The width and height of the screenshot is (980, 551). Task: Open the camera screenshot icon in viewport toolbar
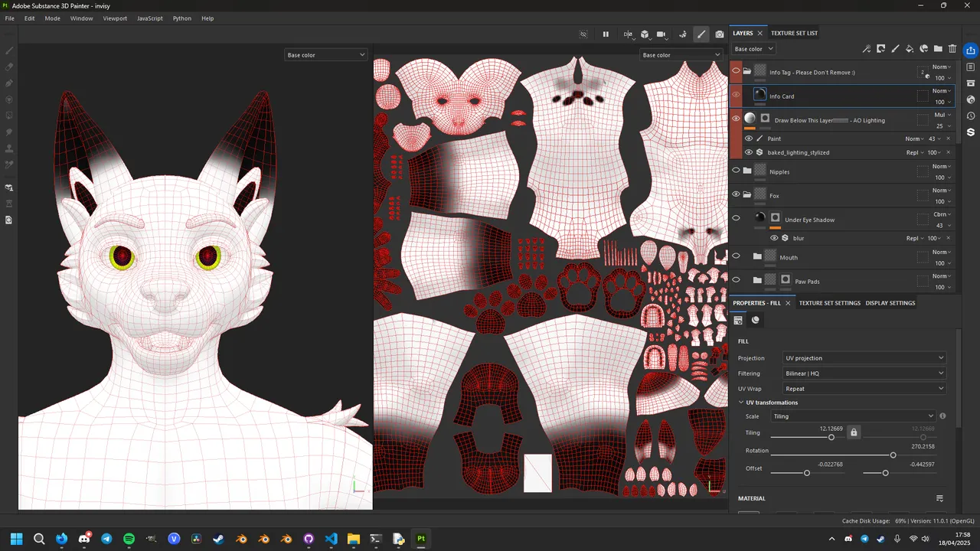[x=720, y=34]
